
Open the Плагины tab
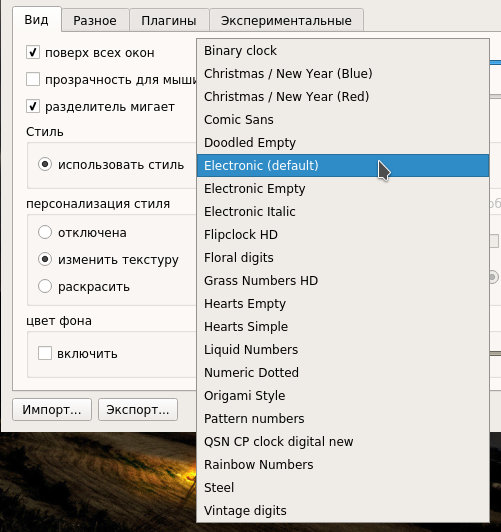(x=169, y=20)
